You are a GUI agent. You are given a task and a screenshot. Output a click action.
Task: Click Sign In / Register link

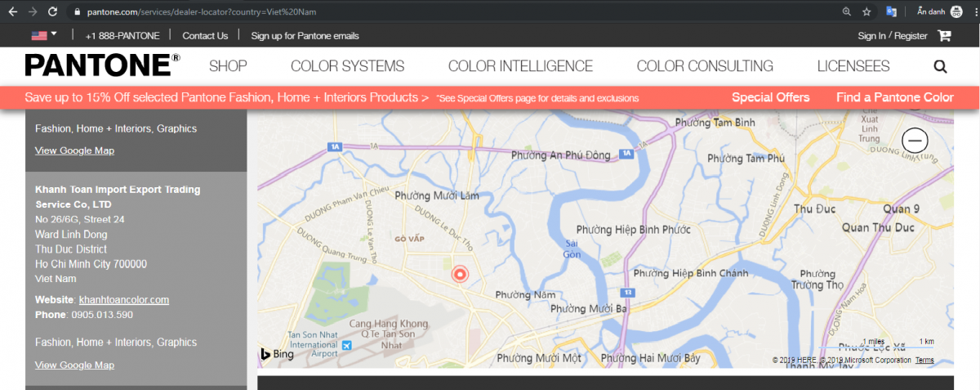(892, 36)
